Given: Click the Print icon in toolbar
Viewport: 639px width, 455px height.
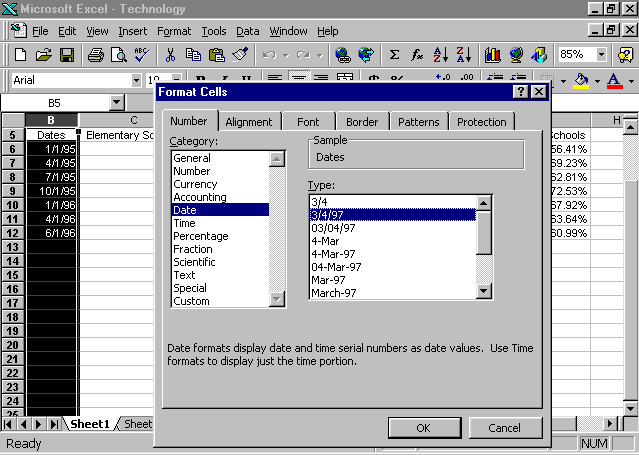Looking at the screenshot, I should 95,55.
